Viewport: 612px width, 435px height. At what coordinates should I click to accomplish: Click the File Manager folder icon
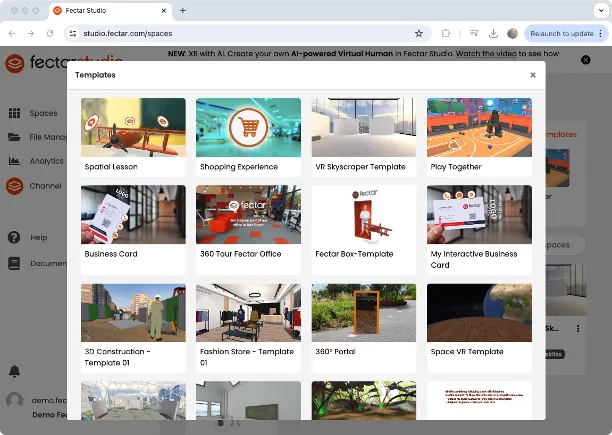[x=14, y=137]
